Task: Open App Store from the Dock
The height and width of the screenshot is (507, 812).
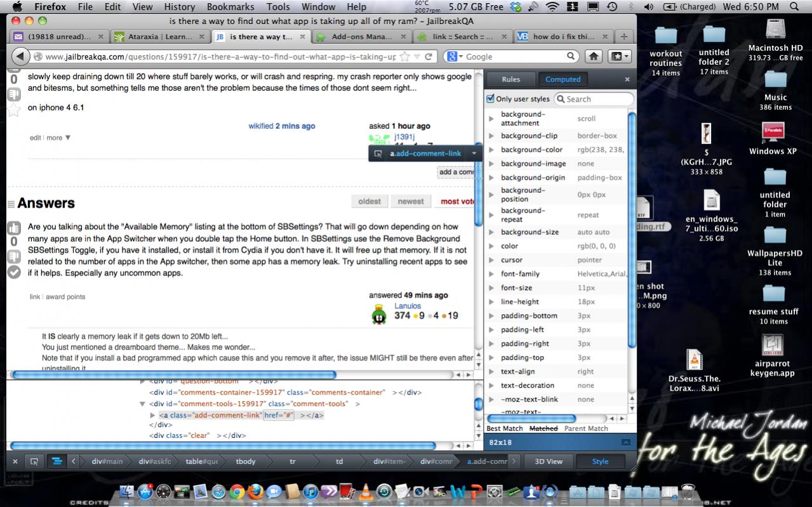Action: click(x=145, y=492)
